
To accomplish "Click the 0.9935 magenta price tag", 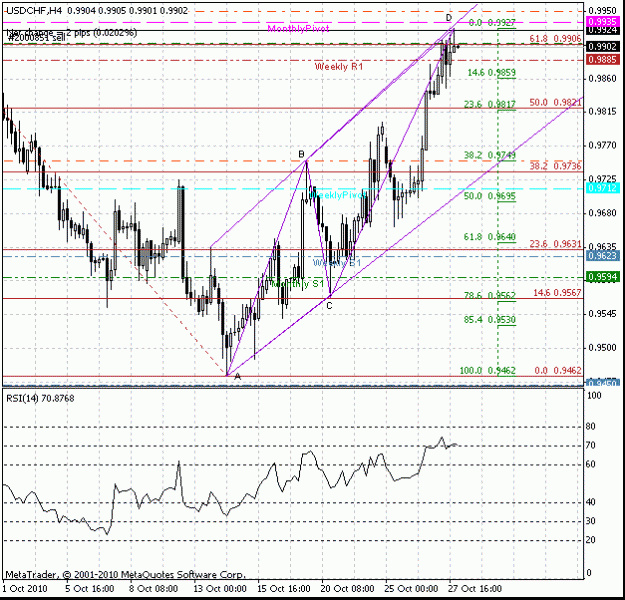I will tap(603, 21).
